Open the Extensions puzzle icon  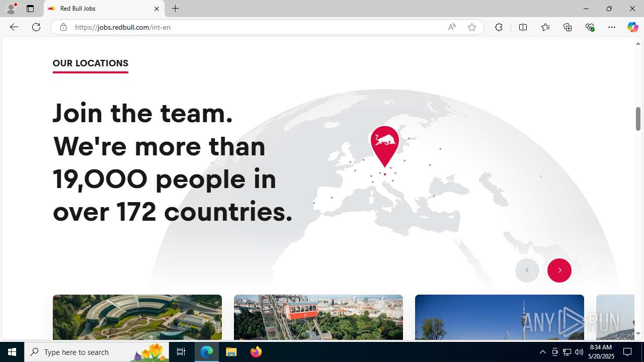coord(499,27)
